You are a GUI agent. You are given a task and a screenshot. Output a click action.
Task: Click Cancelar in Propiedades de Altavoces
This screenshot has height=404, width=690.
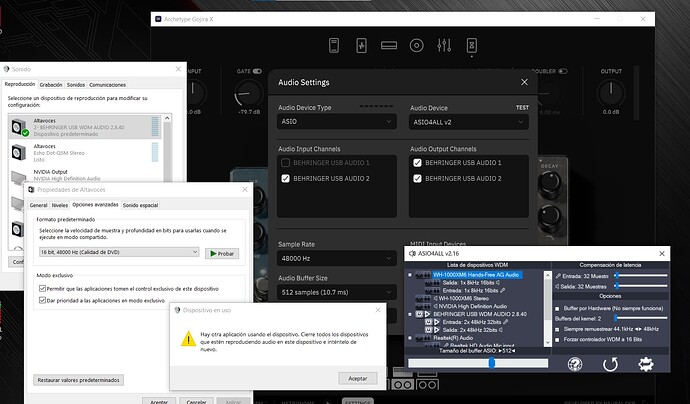point(196,401)
